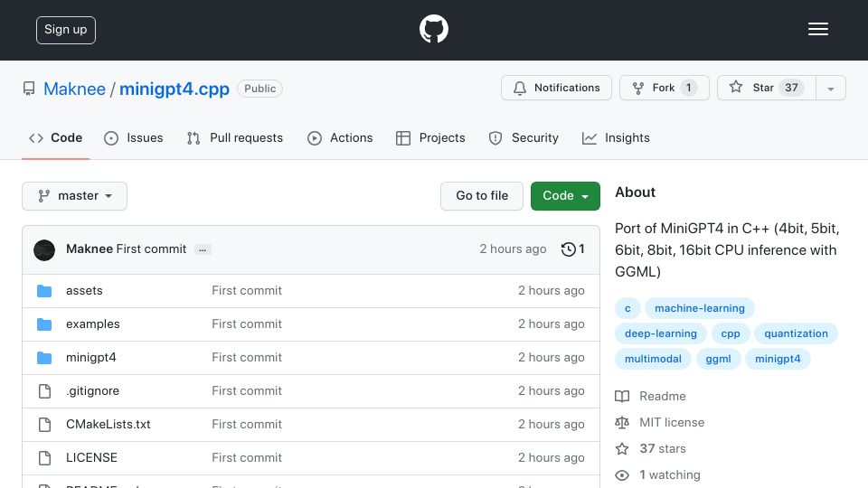Click the repository book icon beside Maknee
868x488 pixels.
pos(29,89)
